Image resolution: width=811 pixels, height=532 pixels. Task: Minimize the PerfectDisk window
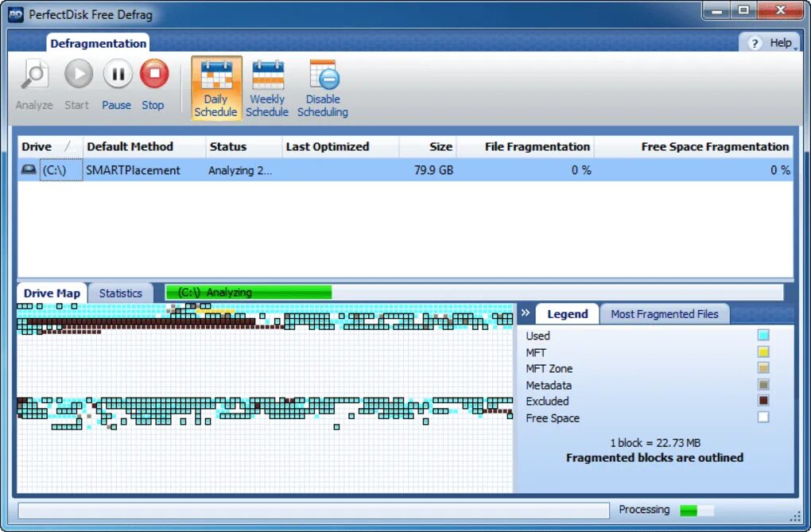pyautogui.click(x=717, y=10)
